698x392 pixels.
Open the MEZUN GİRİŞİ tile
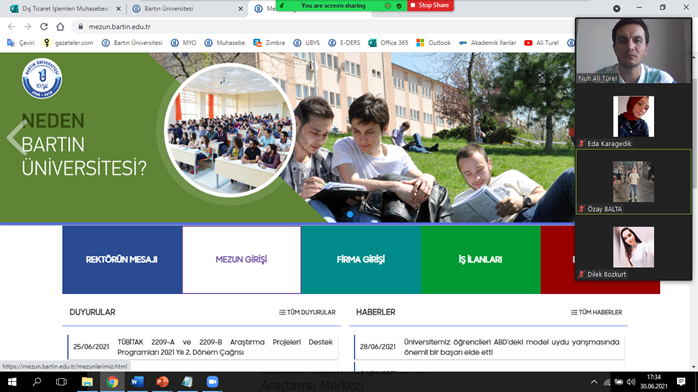tap(241, 259)
